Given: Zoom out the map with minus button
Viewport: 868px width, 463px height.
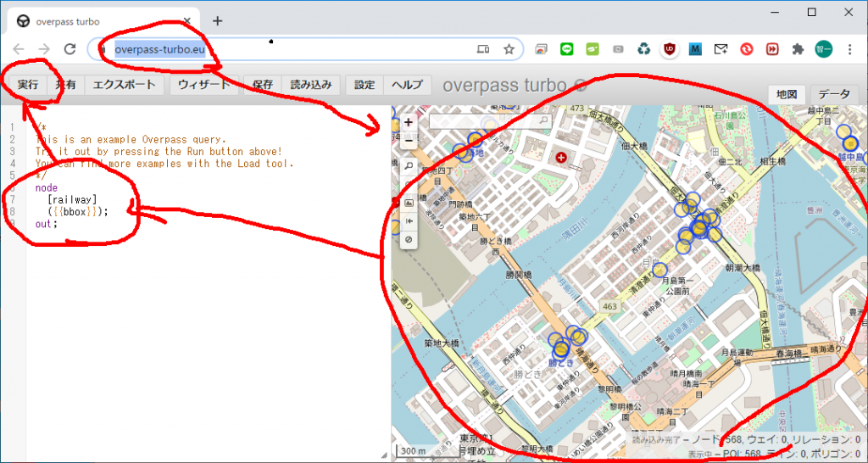Looking at the screenshot, I should 409,139.
